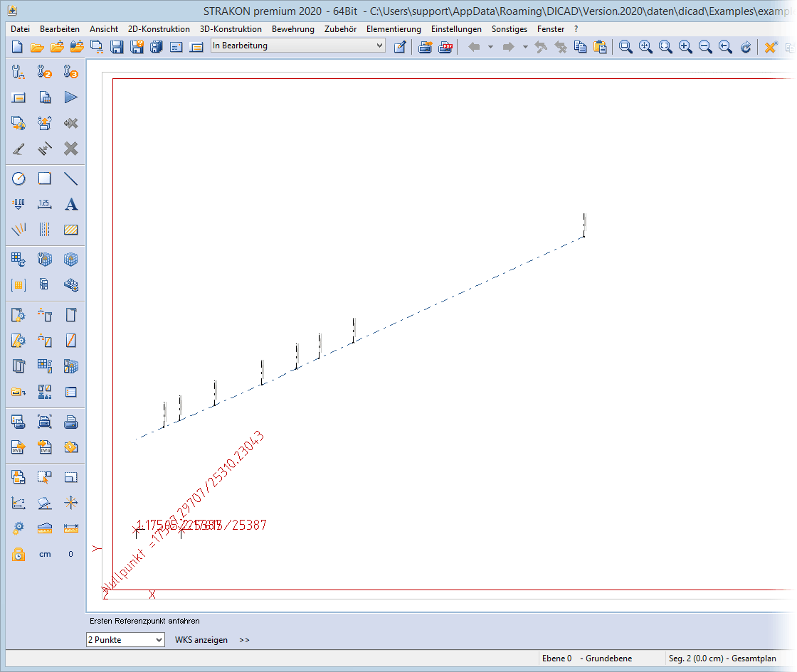Click the coordinate axes icon
The height and width of the screenshot is (672, 797).
[19, 503]
